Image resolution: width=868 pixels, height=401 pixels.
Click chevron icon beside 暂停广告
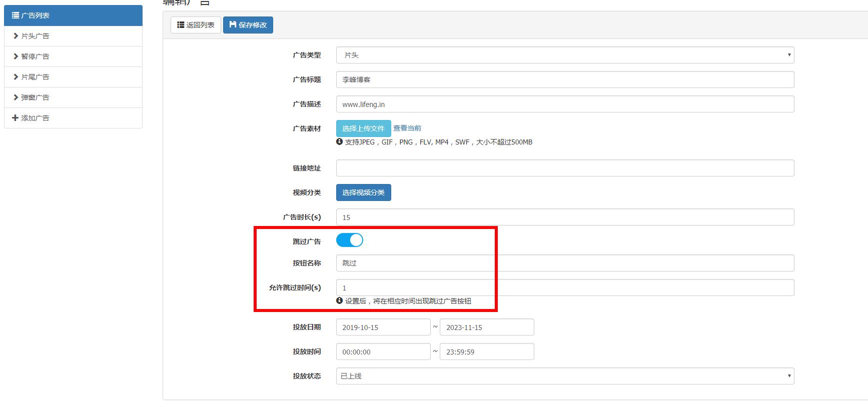click(16, 56)
